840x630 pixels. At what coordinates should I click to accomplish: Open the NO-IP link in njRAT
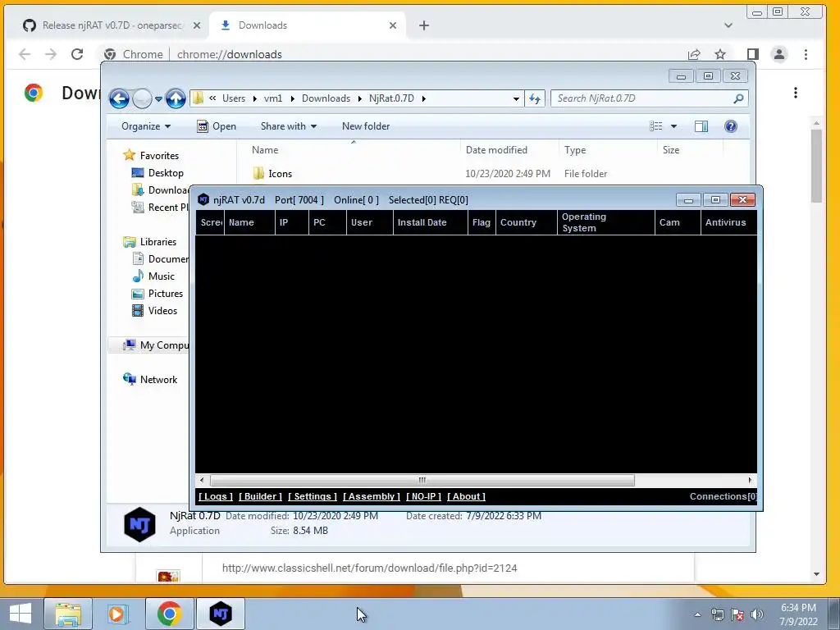coord(423,496)
